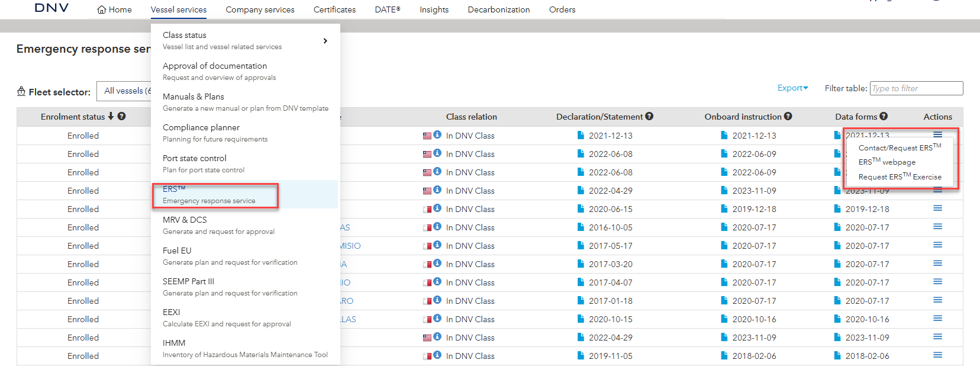Open actions menu for row declared 2020-06-15
The height and width of the screenshot is (366, 980).
[x=938, y=208]
